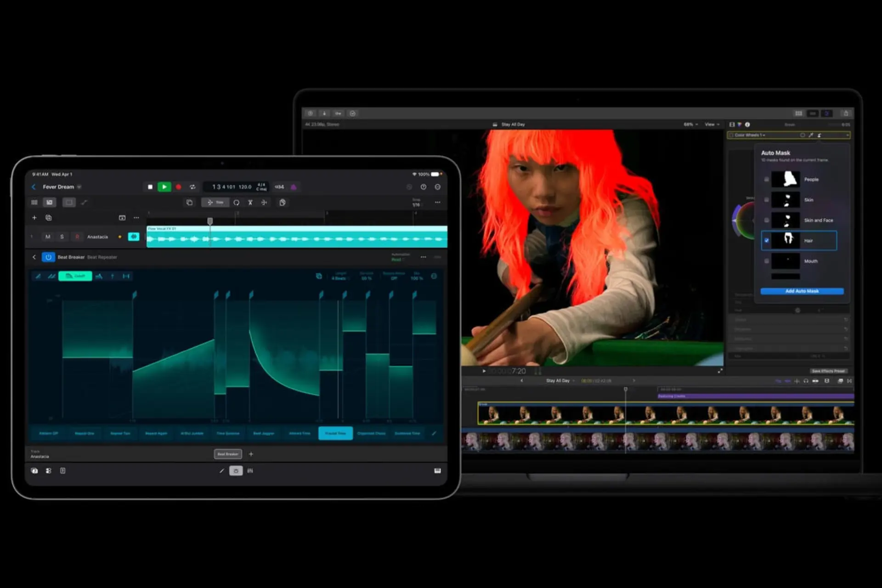882x588 pixels.
Task: Go back via Fever Dream back arrow
Action: point(34,187)
